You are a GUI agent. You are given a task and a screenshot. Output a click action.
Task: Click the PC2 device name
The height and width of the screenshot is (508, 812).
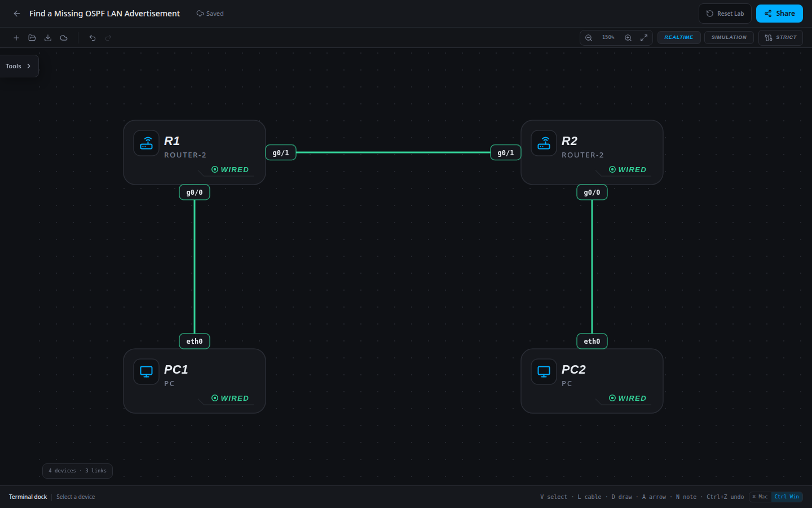click(573, 370)
